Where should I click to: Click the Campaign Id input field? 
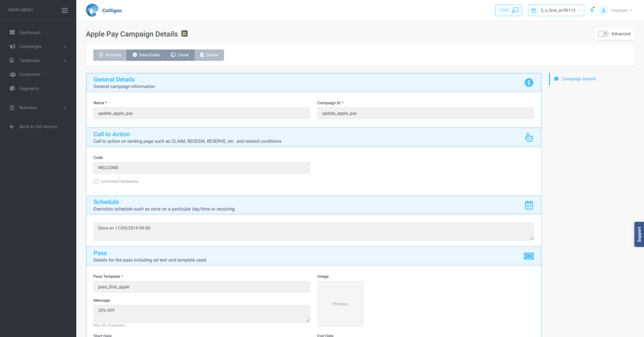pos(425,113)
